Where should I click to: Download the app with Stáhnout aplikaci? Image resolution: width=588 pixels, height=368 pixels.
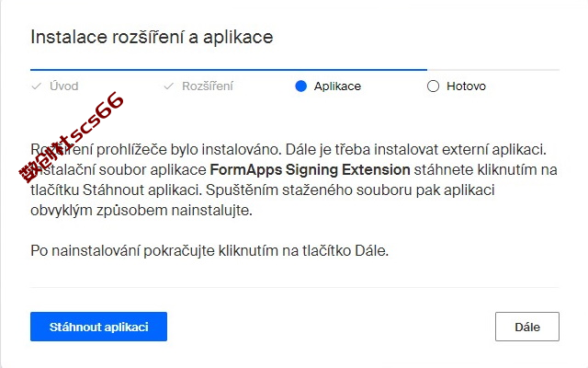click(x=98, y=327)
